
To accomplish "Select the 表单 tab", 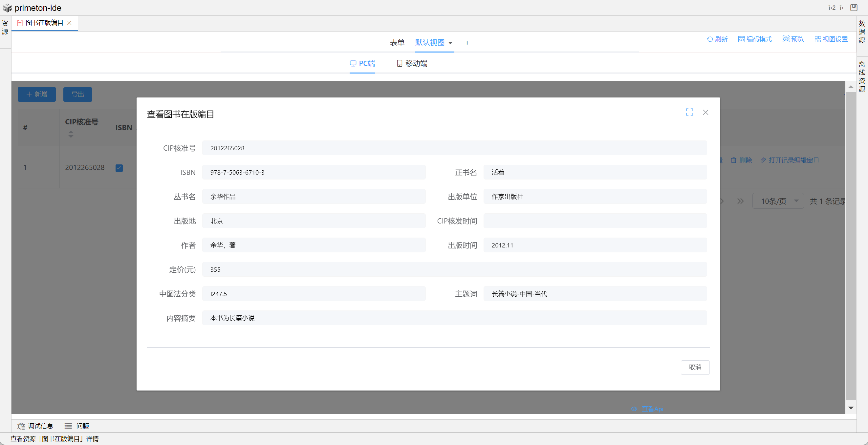I will [397, 42].
